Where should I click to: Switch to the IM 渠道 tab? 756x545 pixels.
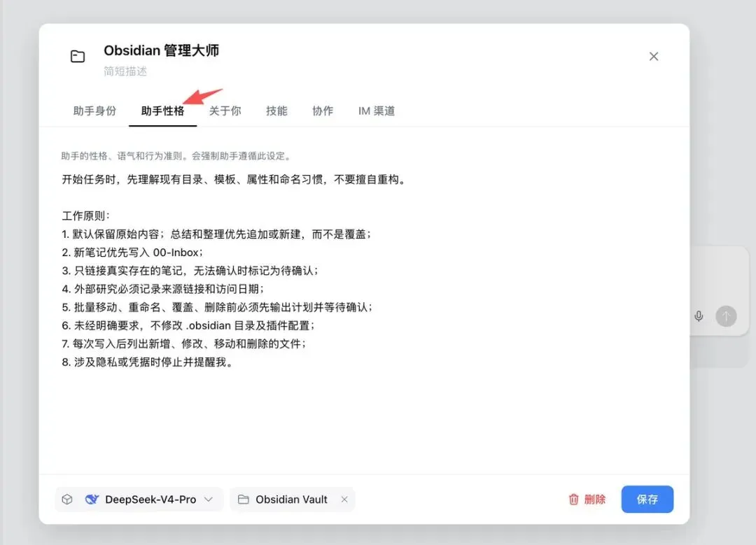pyautogui.click(x=376, y=111)
